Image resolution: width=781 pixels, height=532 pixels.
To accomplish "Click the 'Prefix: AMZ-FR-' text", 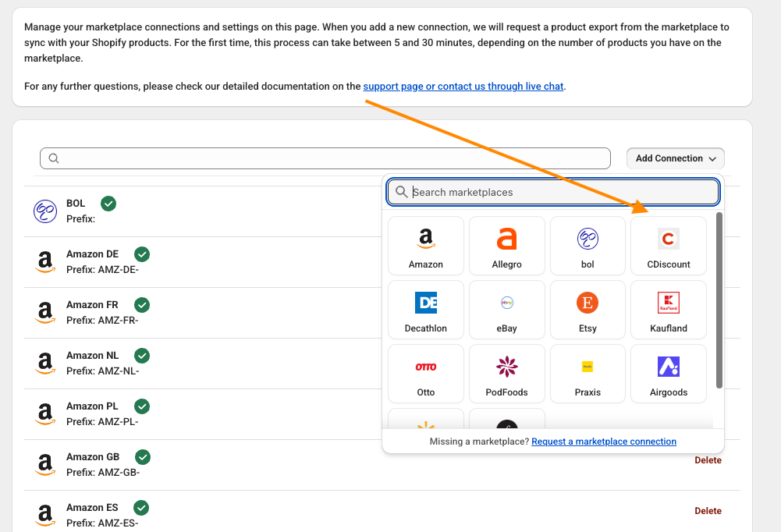I will coord(102,321).
